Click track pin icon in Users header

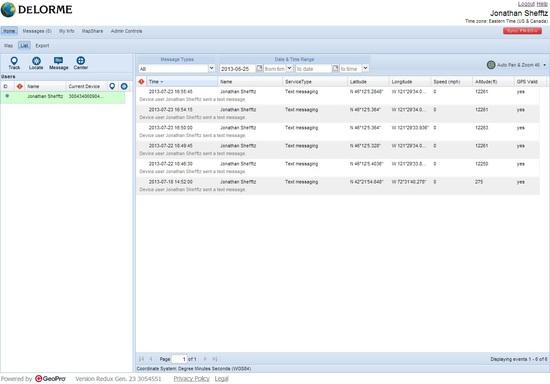point(112,86)
